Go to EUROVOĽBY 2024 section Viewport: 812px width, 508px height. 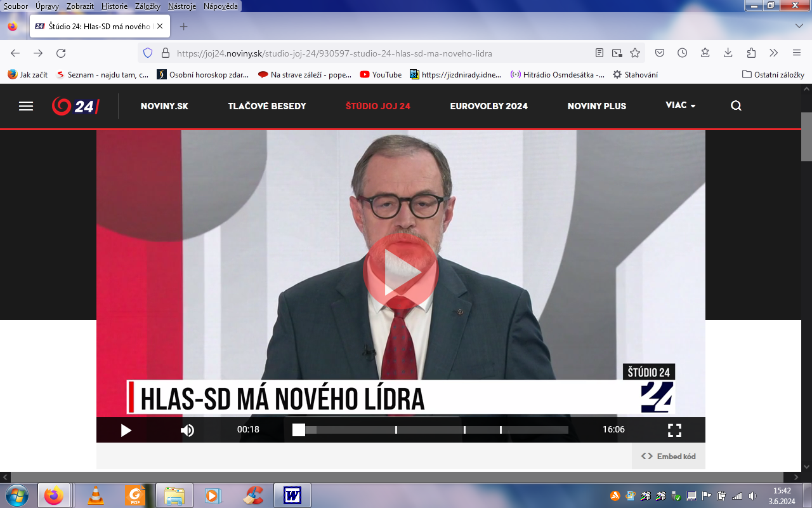coord(488,106)
